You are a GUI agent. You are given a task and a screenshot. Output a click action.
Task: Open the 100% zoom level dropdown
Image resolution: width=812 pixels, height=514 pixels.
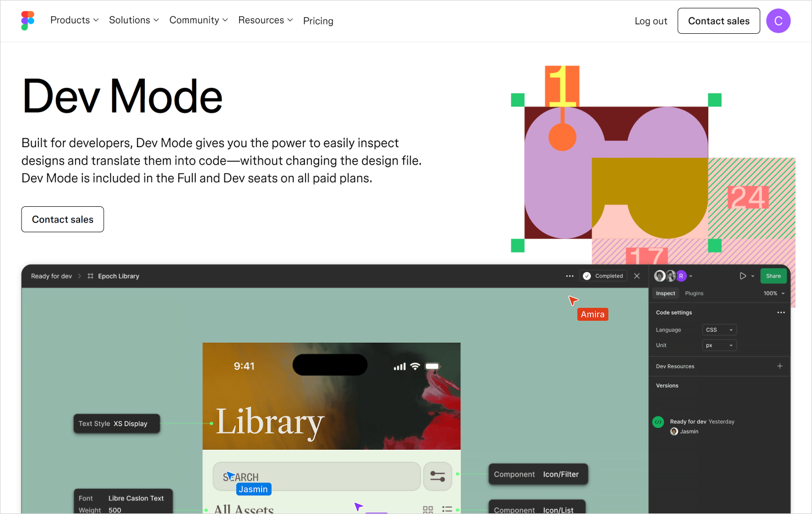(774, 293)
